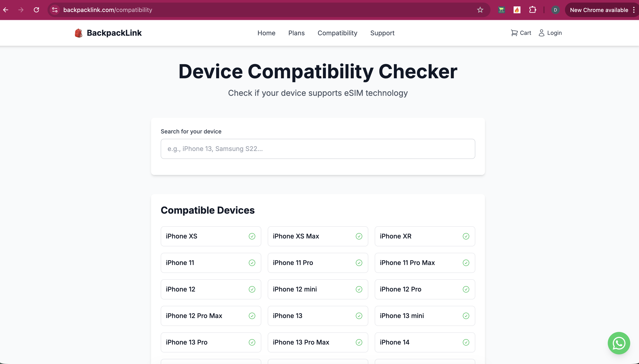Click the green checkmark next to iPhone XS
Image resolution: width=639 pixels, height=364 pixels.
(x=252, y=236)
